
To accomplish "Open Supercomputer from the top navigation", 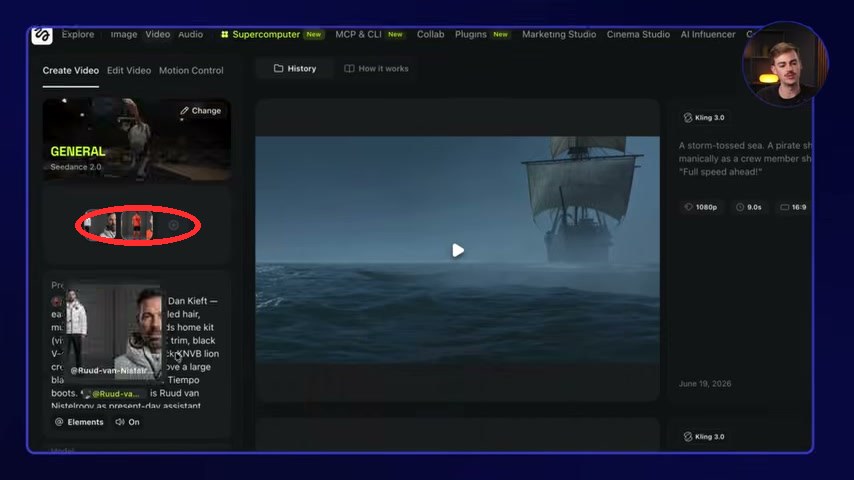I will (266, 34).
